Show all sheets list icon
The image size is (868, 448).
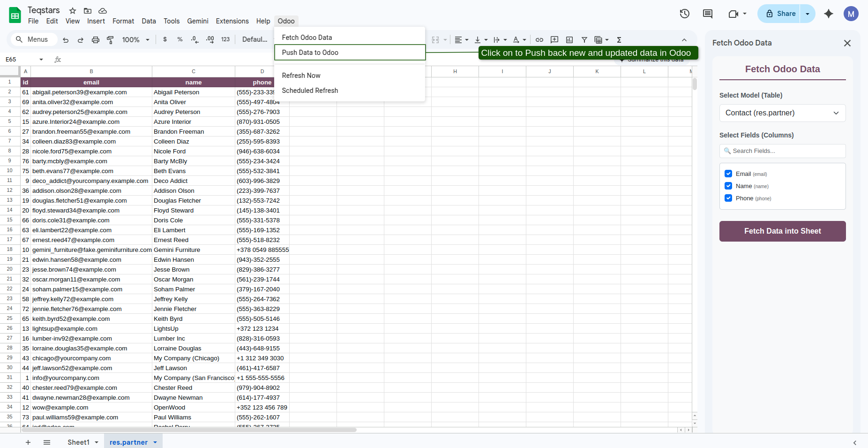47,442
